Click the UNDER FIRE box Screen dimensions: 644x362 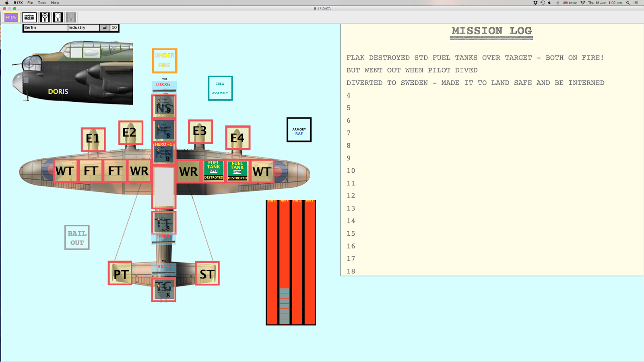coord(165,60)
